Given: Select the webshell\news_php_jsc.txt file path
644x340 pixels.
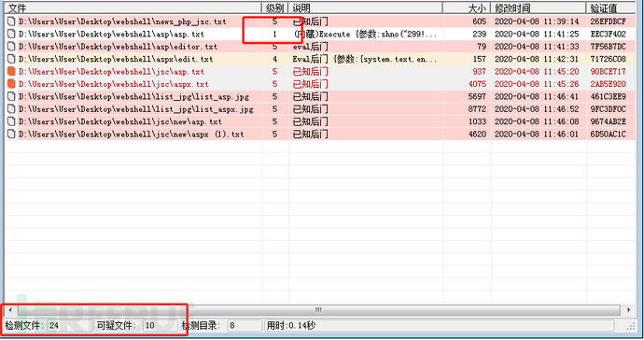Looking at the screenshot, I should (122, 21).
